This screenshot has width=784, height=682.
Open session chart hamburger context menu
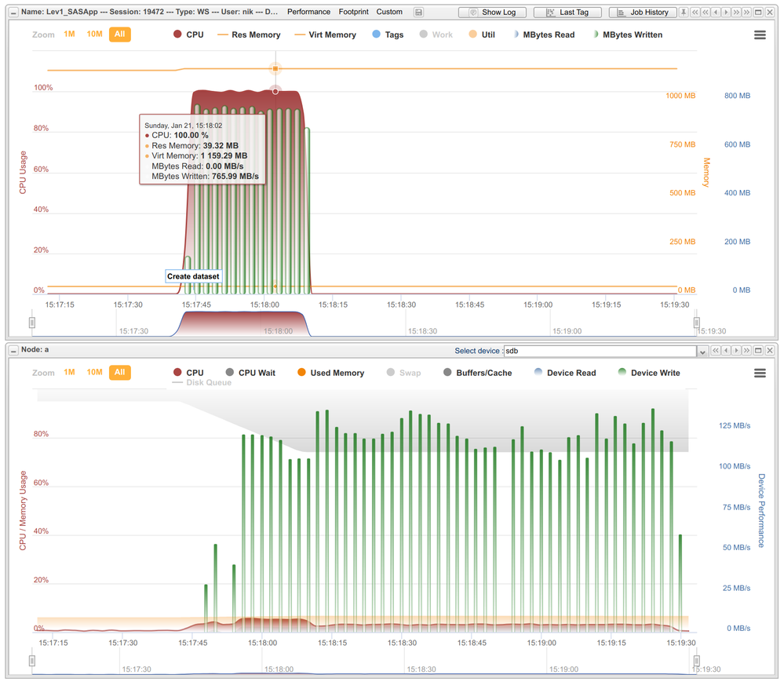point(760,35)
